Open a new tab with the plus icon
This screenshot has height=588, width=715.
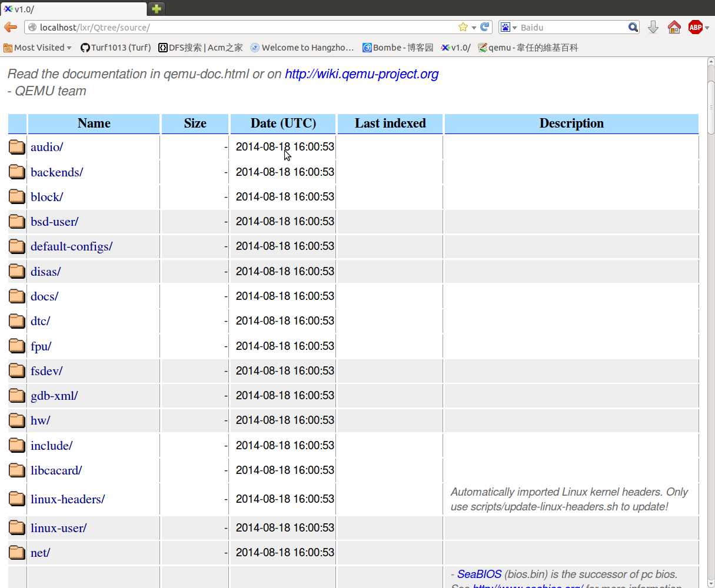pos(156,9)
